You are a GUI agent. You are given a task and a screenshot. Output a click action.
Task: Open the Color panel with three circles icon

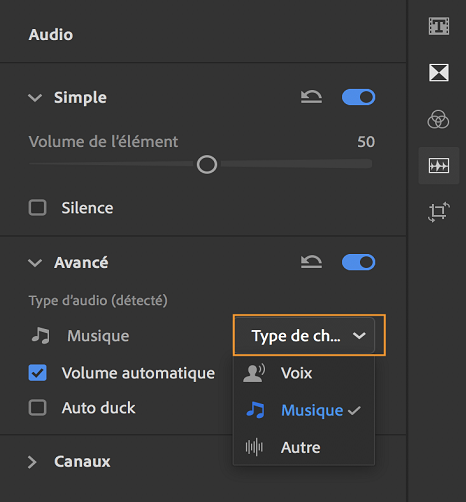click(x=438, y=119)
